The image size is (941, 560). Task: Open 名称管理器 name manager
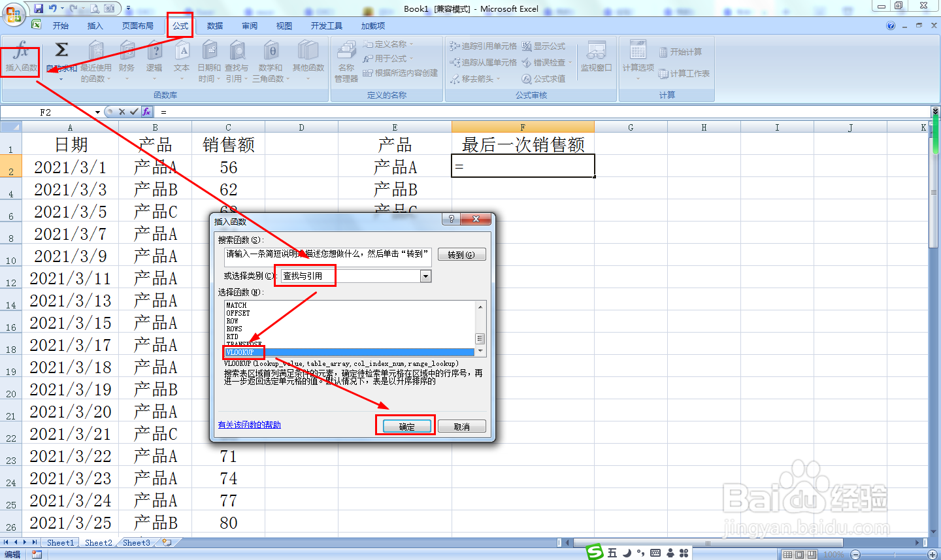click(x=346, y=62)
